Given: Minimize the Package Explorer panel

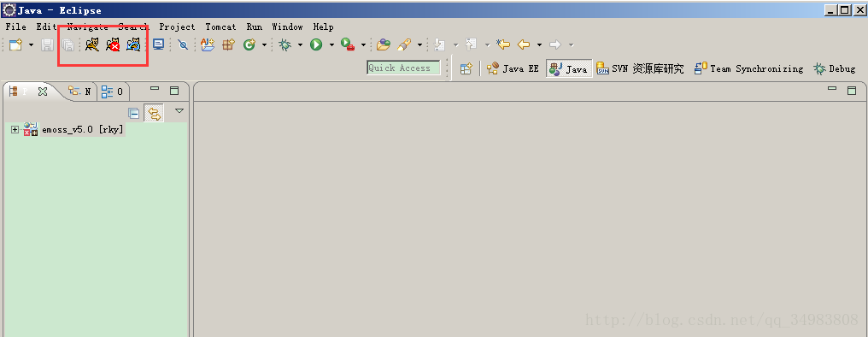Looking at the screenshot, I should click(155, 89).
